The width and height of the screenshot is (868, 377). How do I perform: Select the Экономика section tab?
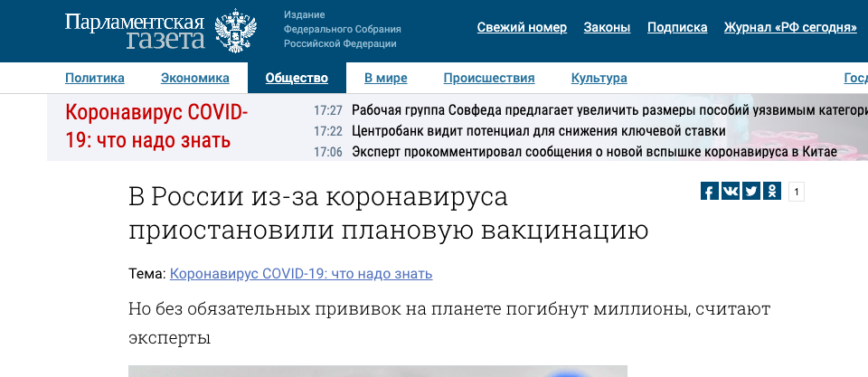(195, 78)
